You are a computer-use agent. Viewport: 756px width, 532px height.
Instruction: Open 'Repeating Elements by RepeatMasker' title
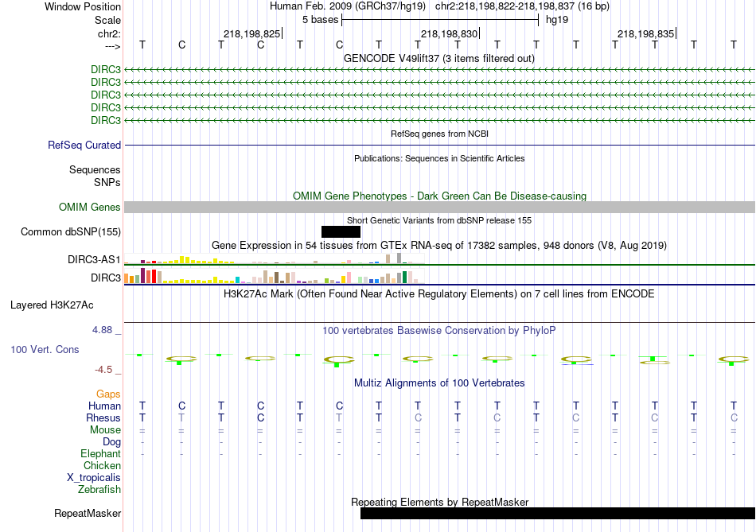coord(440,502)
